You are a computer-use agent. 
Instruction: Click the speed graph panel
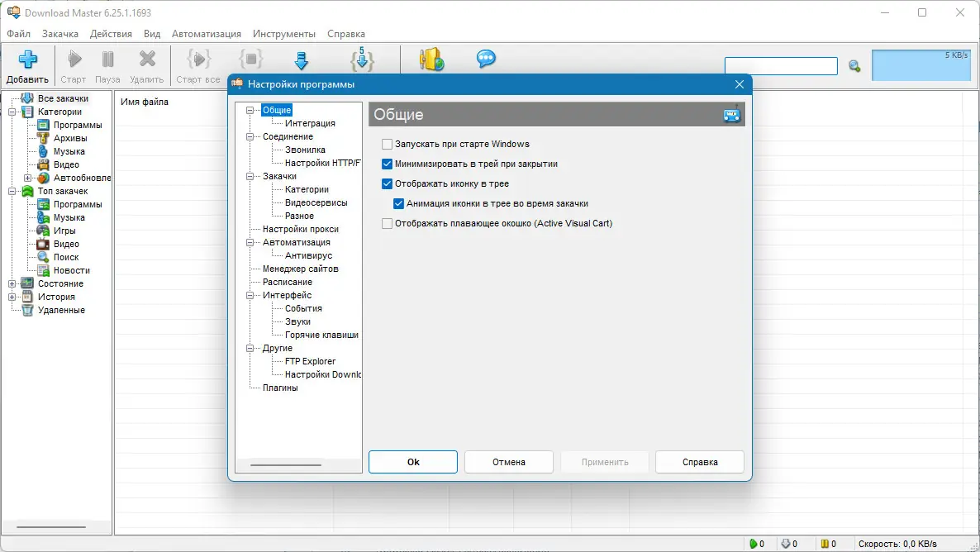[x=921, y=65]
